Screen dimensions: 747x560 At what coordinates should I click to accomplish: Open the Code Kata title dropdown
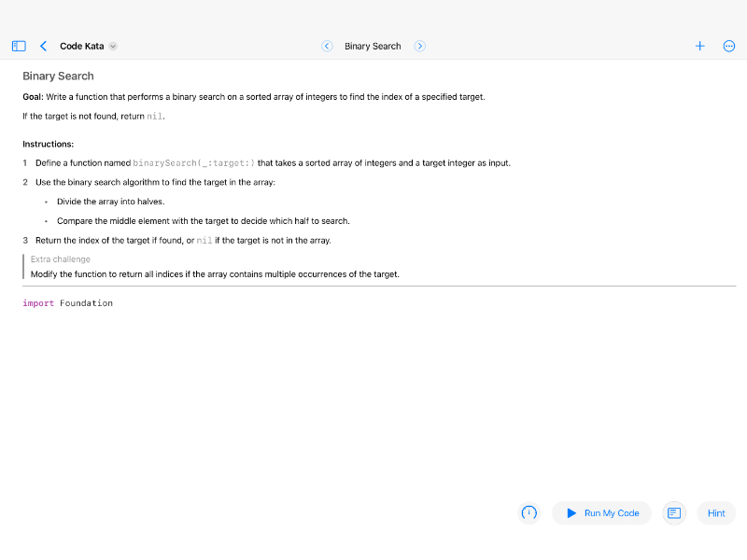113,46
